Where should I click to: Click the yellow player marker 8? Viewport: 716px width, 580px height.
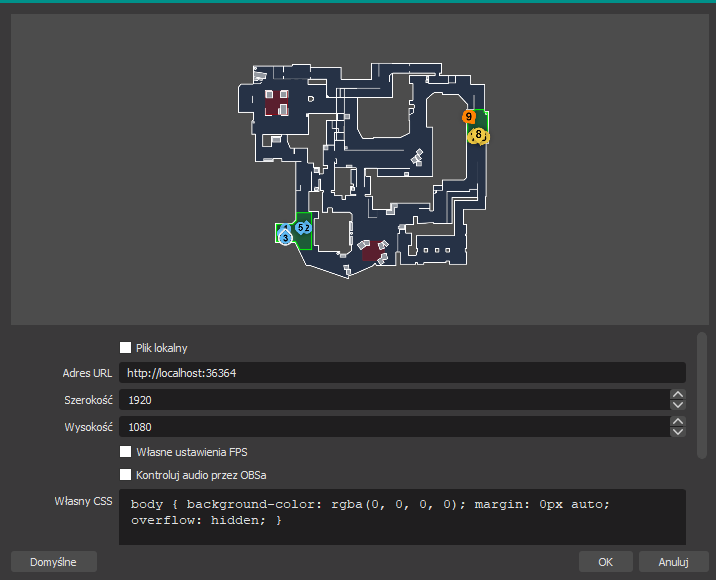pos(478,135)
